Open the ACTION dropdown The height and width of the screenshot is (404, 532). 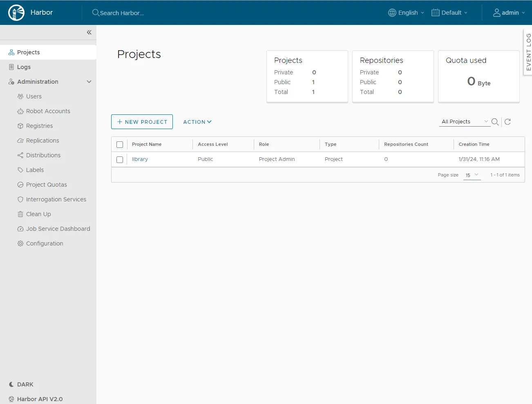coord(197,122)
